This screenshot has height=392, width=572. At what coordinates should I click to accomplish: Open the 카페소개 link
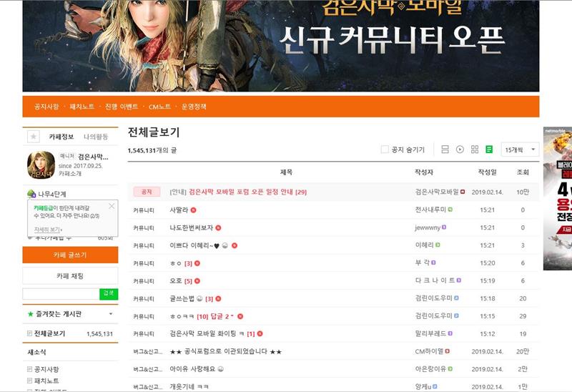[x=69, y=173]
